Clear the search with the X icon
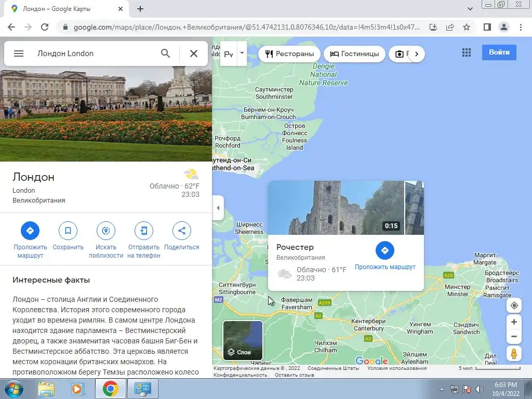Viewport: 532px width, 399px height. [x=194, y=54]
